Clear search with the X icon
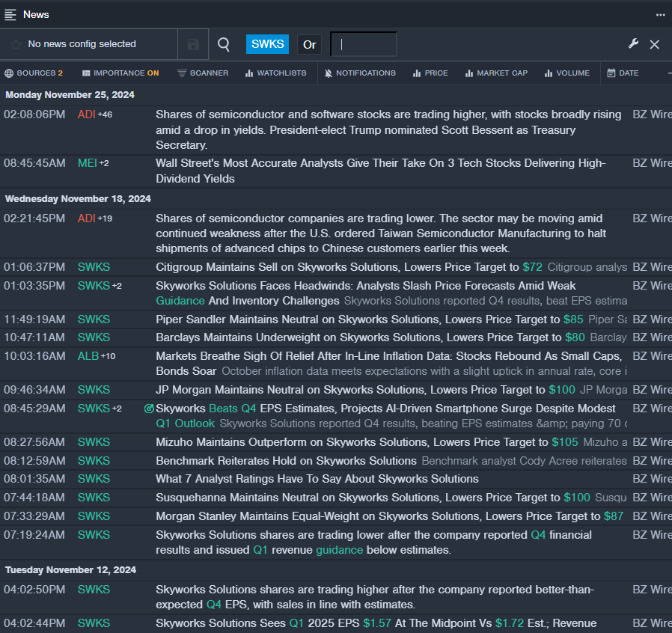Viewport: 672px width, 633px height. coord(655,44)
